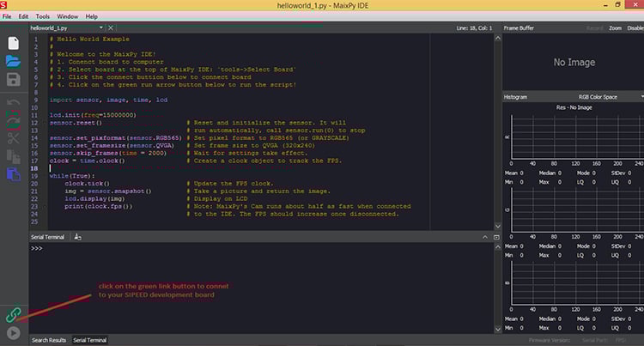Open a file with the folder icon
The width and height of the screenshot is (644, 346).
pyautogui.click(x=13, y=61)
